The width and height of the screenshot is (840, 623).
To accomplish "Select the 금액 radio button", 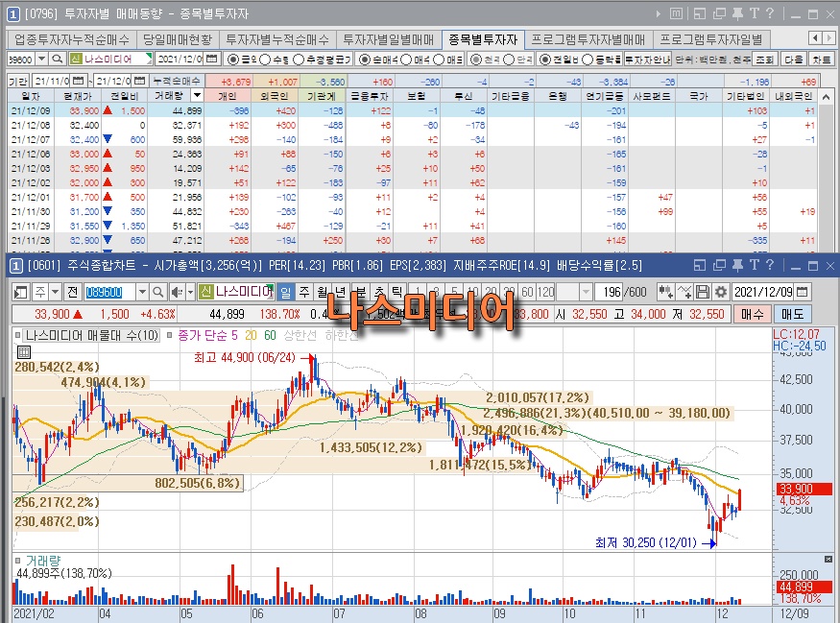I will (232, 60).
